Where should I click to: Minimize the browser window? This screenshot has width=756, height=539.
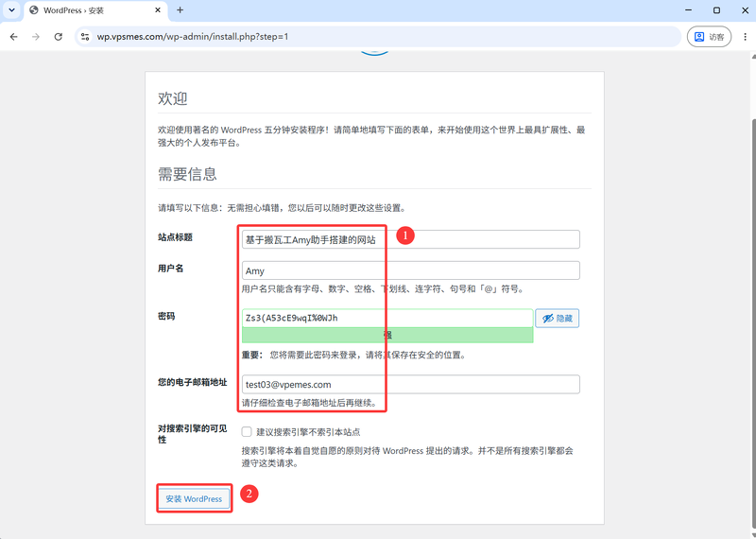(x=689, y=10)
